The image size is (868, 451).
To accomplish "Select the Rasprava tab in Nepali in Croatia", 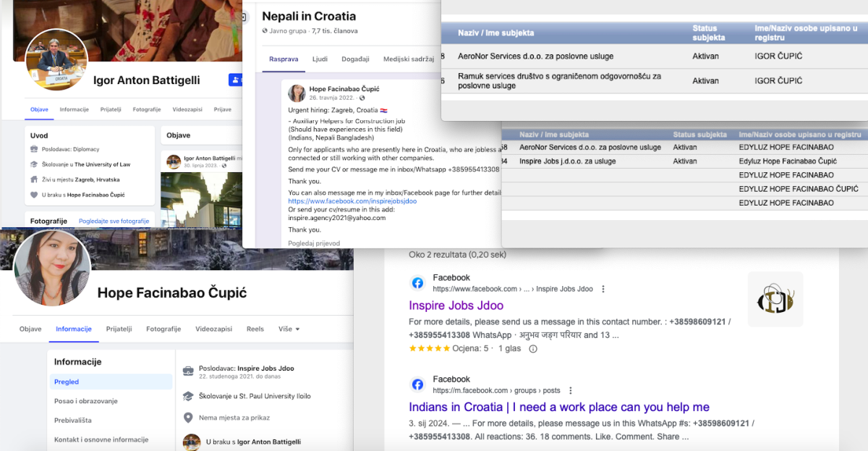I will click(x=284, y=59).
